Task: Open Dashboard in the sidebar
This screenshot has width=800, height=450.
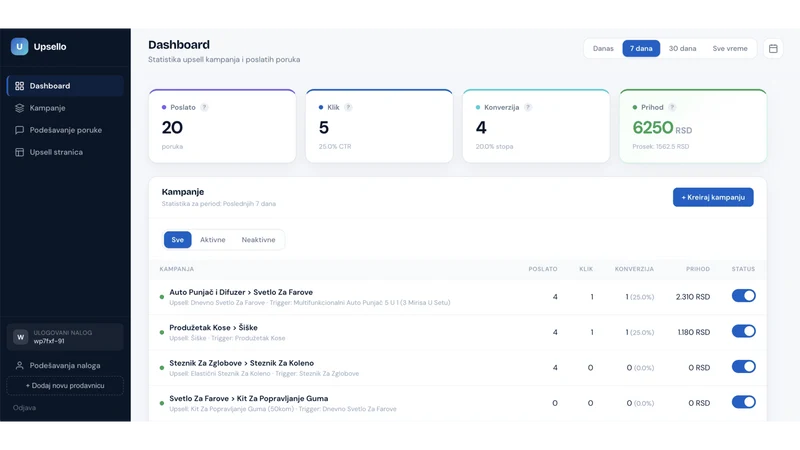Action: [x=65, y=86]
